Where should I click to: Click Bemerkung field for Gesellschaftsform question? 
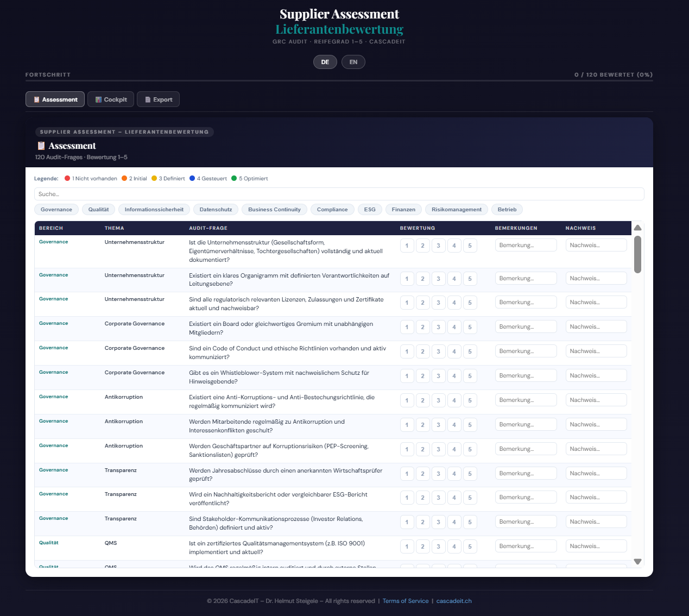[x=526, y=245]
